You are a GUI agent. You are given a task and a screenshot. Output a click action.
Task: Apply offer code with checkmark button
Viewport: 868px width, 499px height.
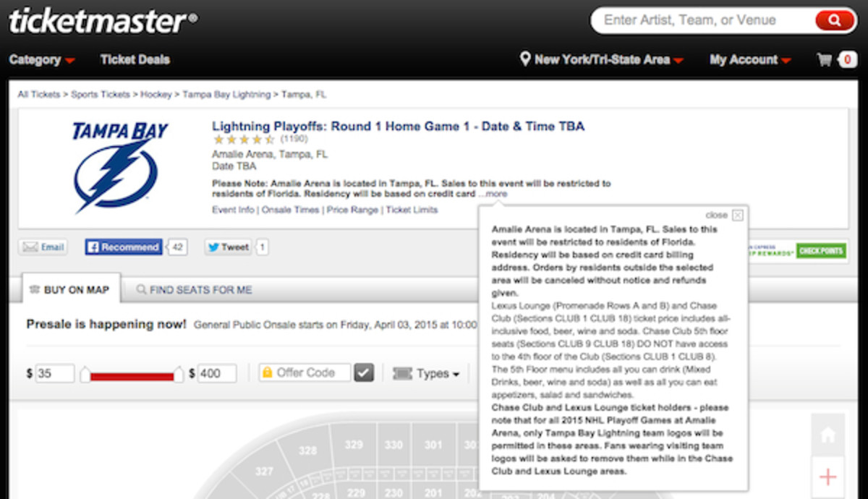point(364,373)
